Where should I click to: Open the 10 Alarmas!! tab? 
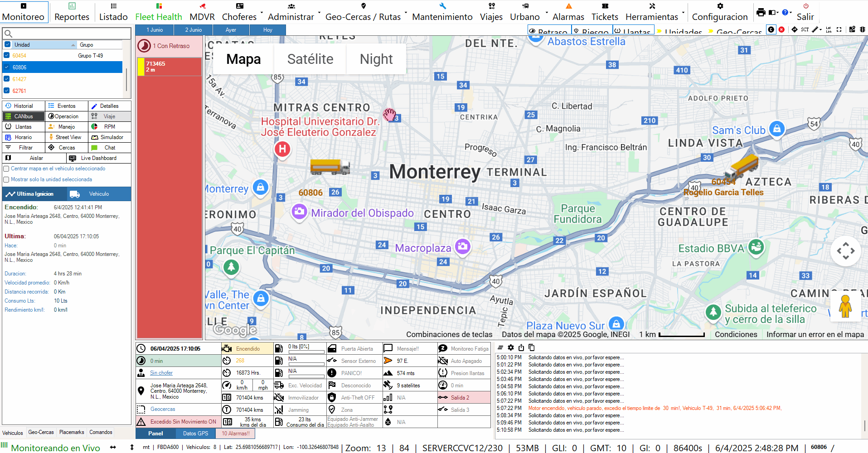235,434
